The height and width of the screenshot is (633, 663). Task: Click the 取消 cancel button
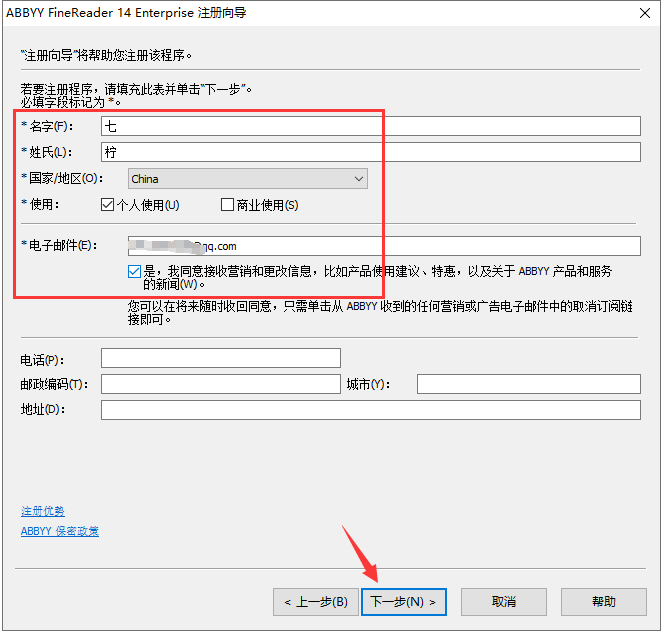504,602
